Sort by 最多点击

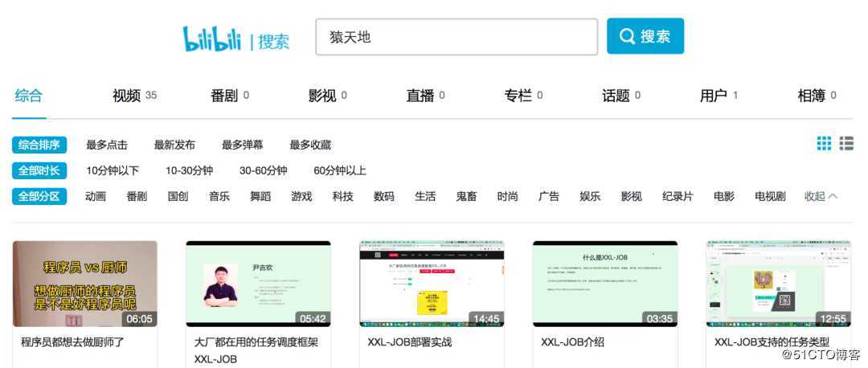(x=107, y=145)
